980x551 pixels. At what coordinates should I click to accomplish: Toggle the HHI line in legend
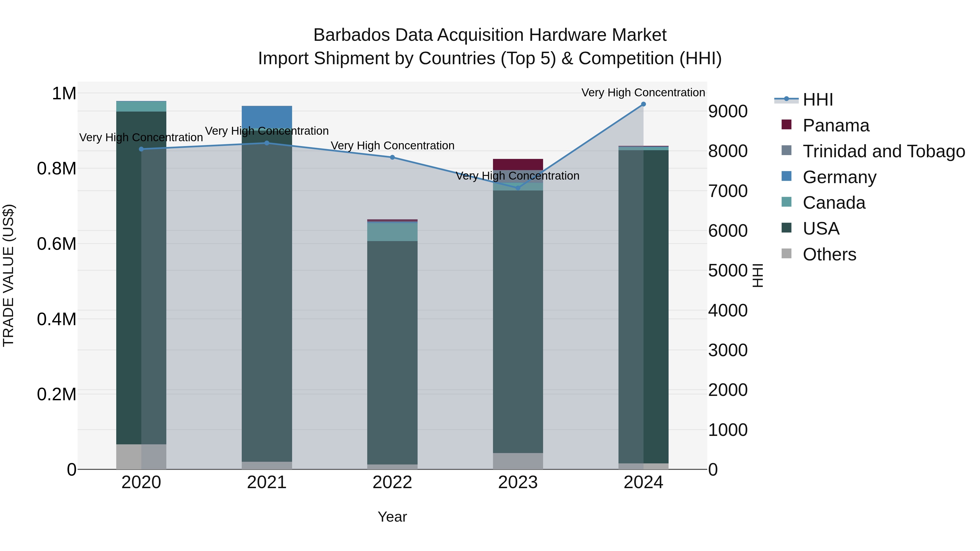804,100
